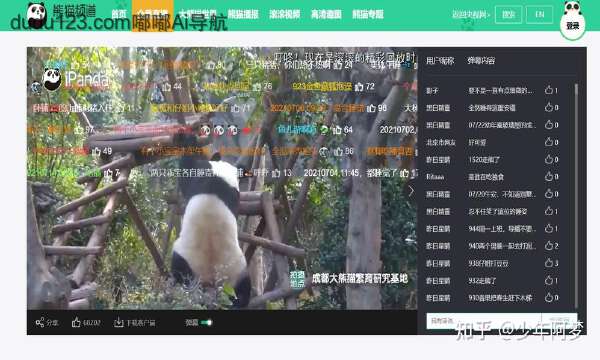
Task: Like the comment starting with 940
Action: (x=549, y=246)
